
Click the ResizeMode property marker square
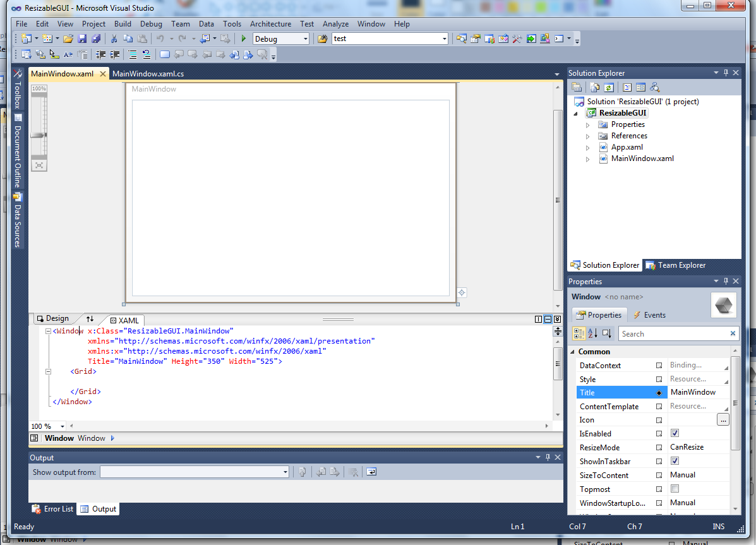point(659,448)
